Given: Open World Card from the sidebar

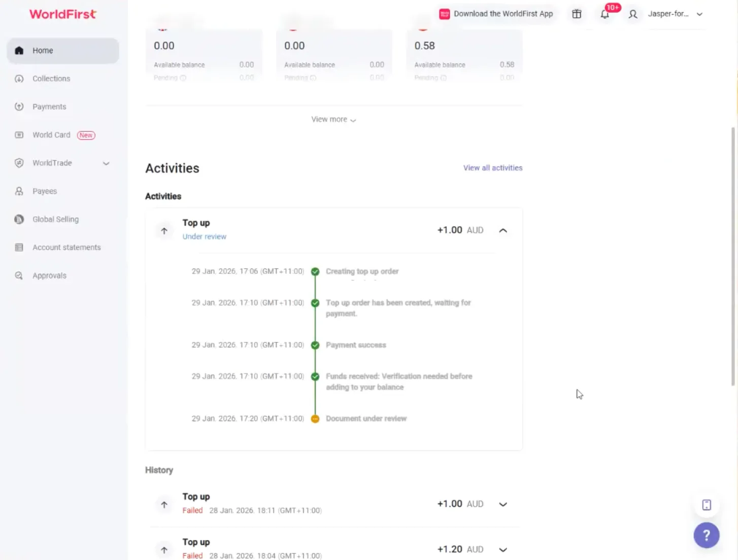Looking at the screenshot, I should tap(51, 135).
